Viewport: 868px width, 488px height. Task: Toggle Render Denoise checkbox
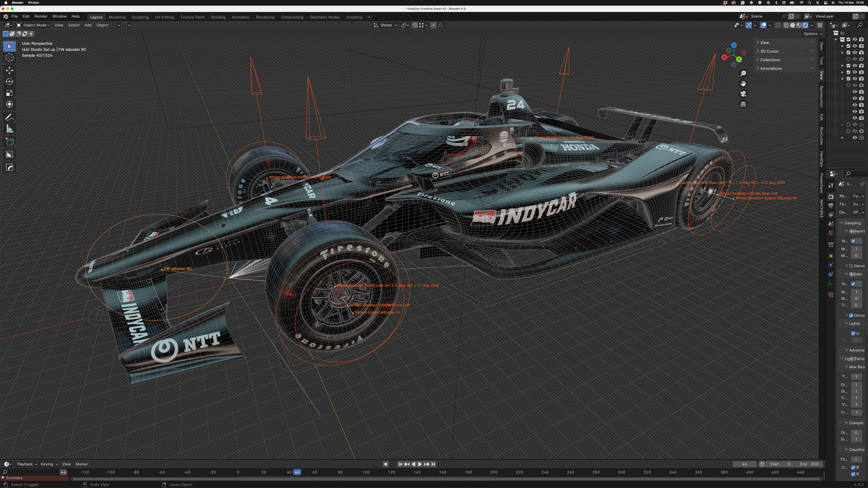click(x=851, y=315)
